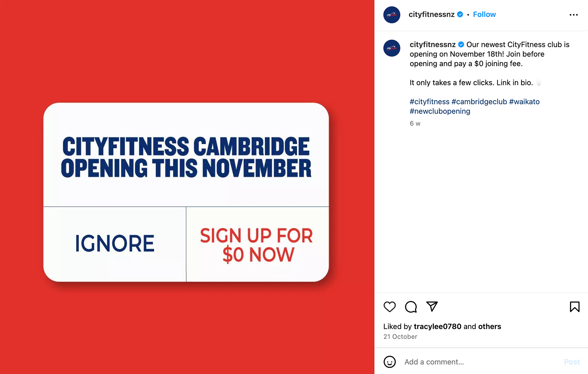Share the post via the paper plane icon
Image resolution: width=588 pixels, height=374 pixels.
point(432,306)
